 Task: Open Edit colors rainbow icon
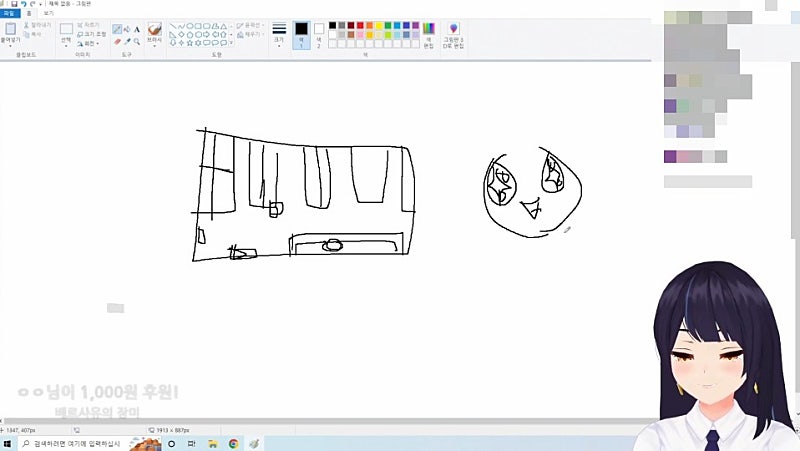(428, 31)
